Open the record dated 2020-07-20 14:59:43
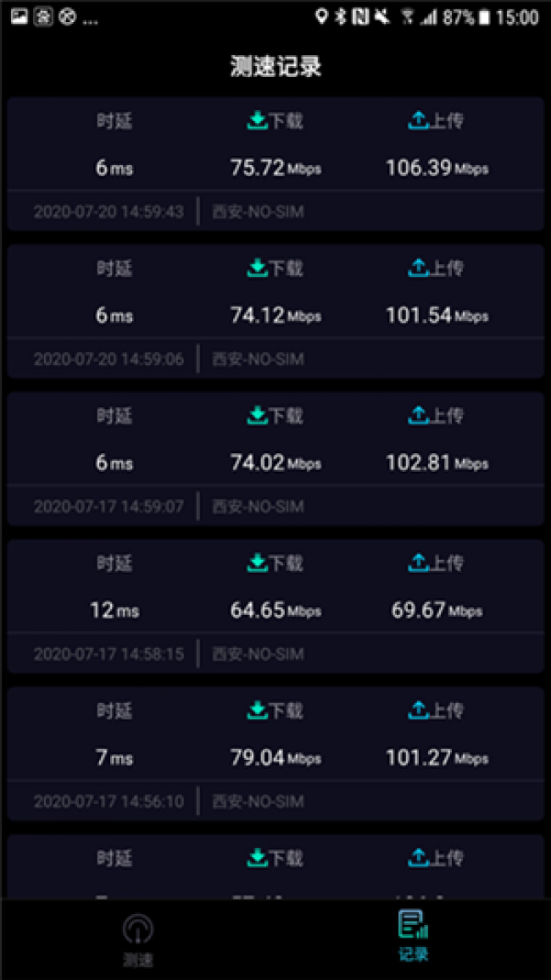This screenshot has height=980, width=551. coord(109,212)
